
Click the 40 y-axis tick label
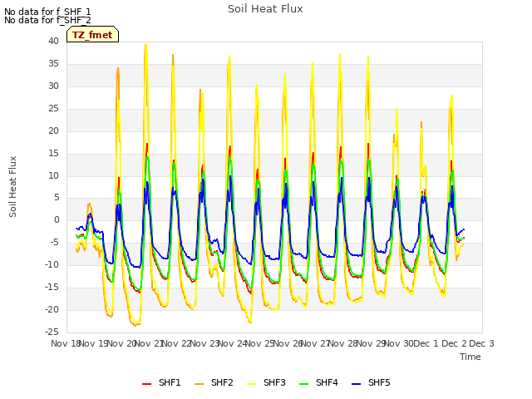[x=53, y=41]
